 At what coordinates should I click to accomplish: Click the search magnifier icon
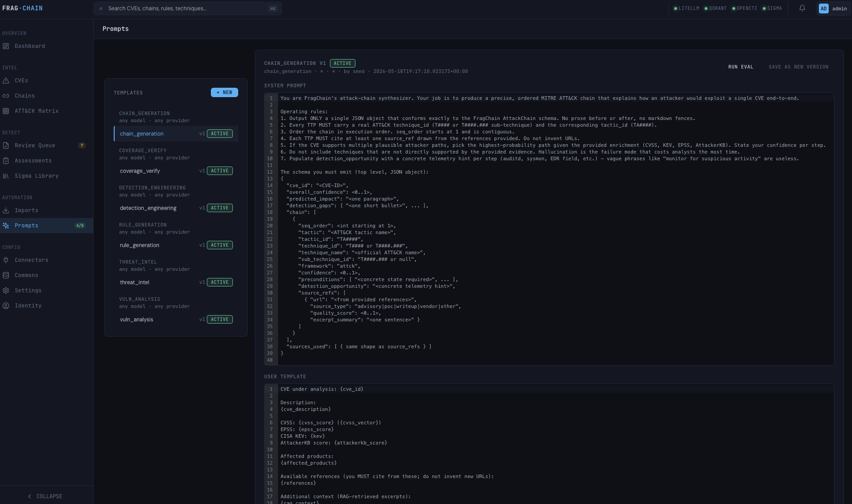101,9
